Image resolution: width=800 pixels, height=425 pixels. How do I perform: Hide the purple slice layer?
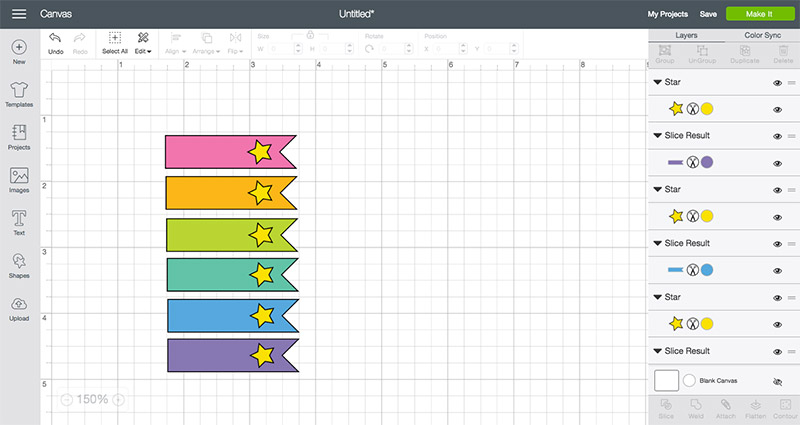[x=778, y=164]
